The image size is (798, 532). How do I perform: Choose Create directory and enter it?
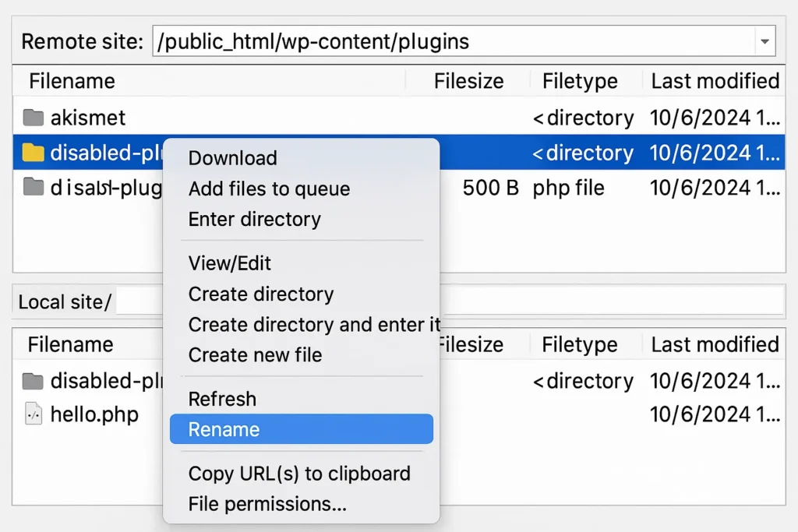click(x=315, y=325)
